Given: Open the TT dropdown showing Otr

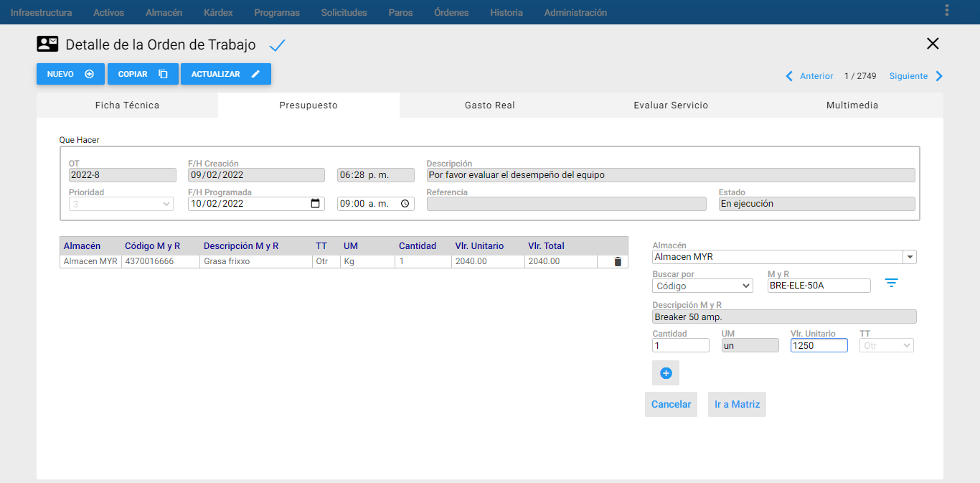Looking at the screenshot, I should pos(887,345).
